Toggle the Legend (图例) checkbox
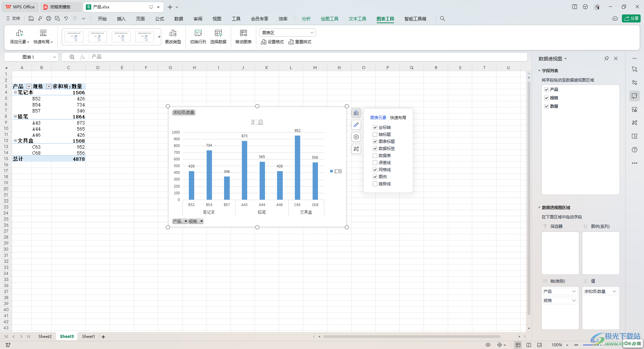Screen dimensions: 644x349 pos(375,177)
